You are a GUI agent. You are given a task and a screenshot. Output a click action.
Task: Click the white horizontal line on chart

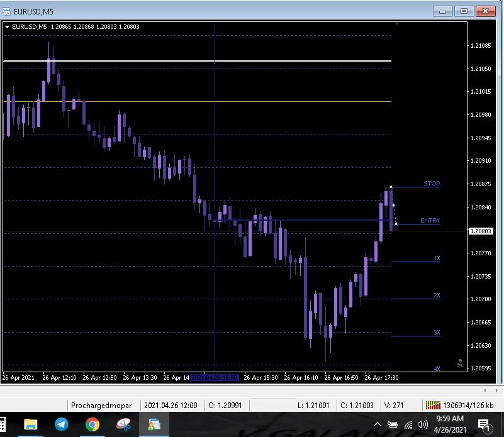[197, 61]
